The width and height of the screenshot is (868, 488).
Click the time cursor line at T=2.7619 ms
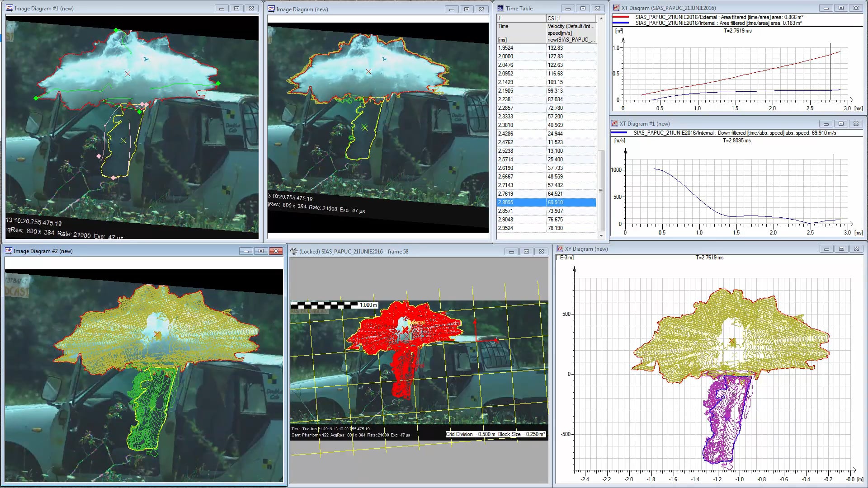click(x=831, y=72)
